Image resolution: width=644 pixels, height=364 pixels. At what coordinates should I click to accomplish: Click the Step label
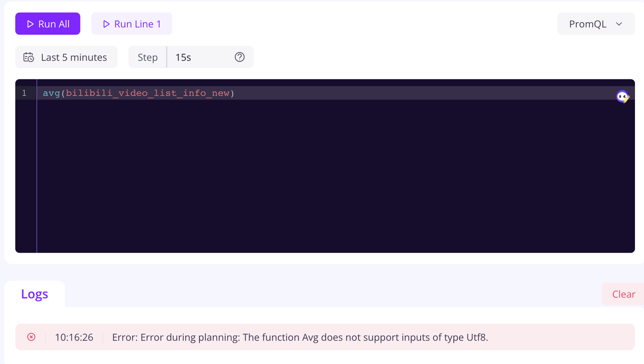[147, 57]
